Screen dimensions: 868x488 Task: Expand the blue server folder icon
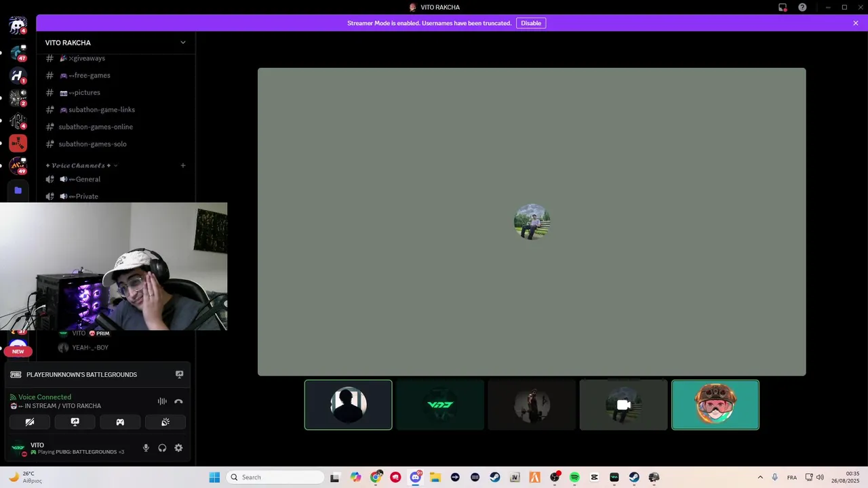click(18, 190)
